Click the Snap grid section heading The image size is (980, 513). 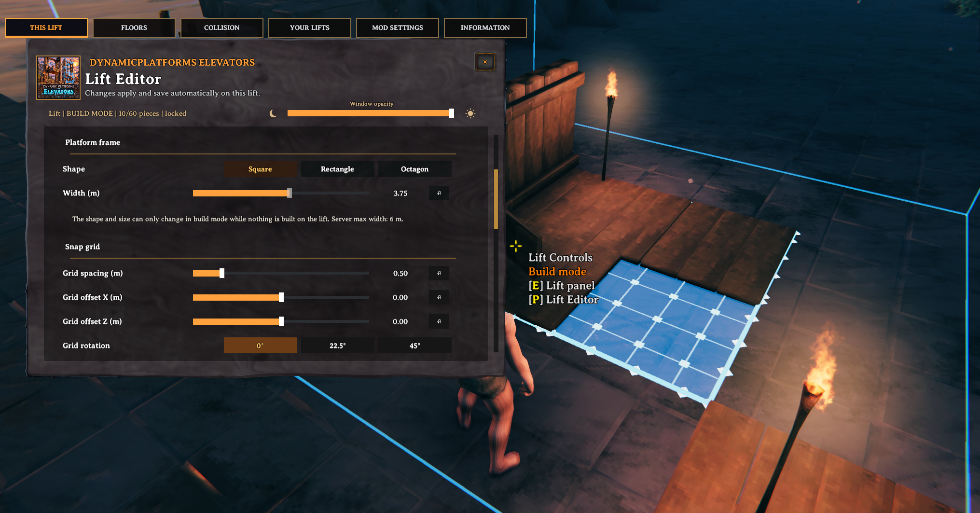[x=83, y=247]
